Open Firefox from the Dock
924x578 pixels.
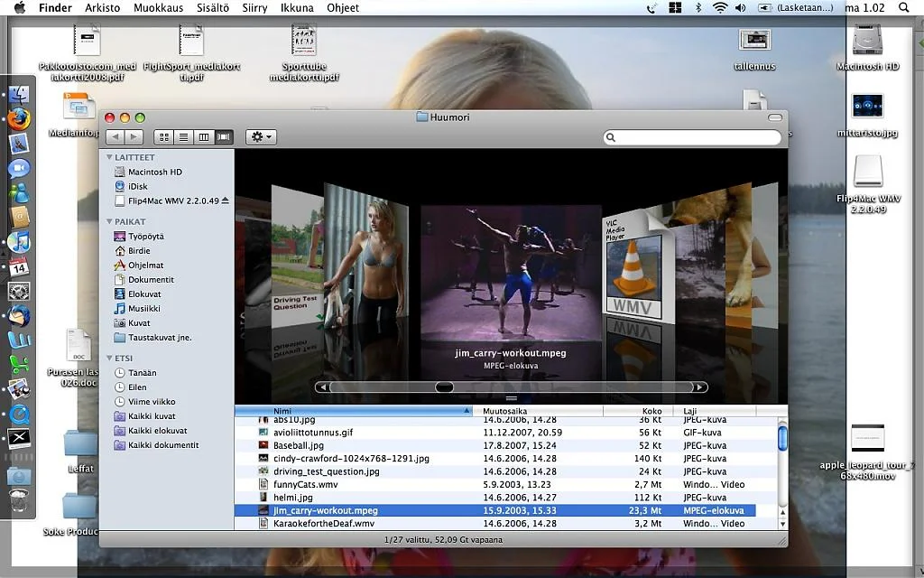point(19,119)
